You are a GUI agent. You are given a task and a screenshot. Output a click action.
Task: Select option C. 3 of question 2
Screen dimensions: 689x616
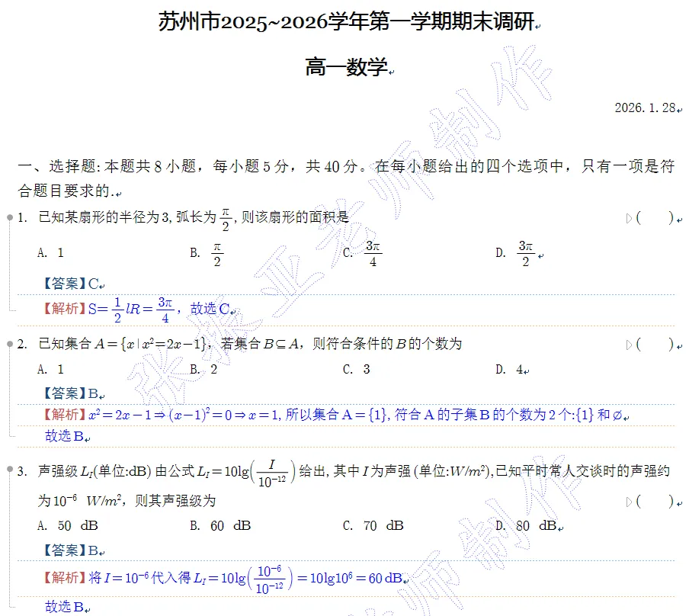click(x=357, y=369)
